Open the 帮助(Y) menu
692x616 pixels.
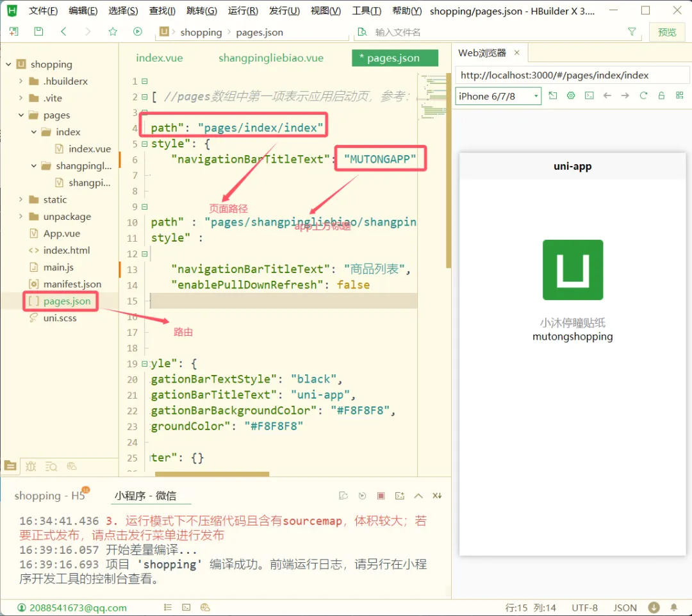tap(407, 11)
